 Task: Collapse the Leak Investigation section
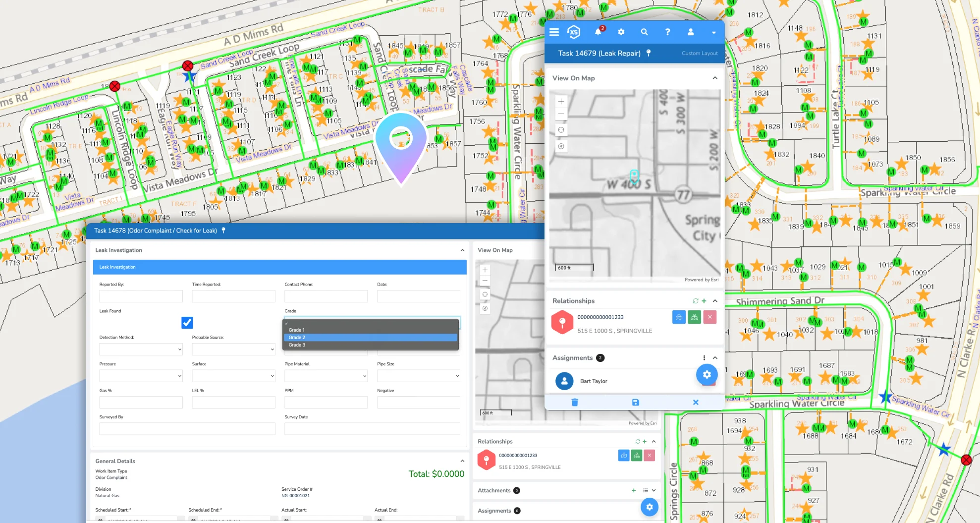462,250
